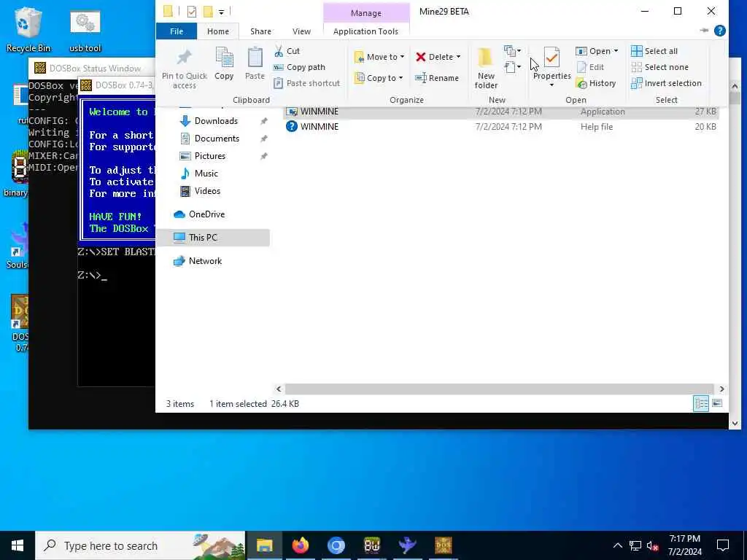
Task: Click Edit in the Open group
Action: [590, 67]
